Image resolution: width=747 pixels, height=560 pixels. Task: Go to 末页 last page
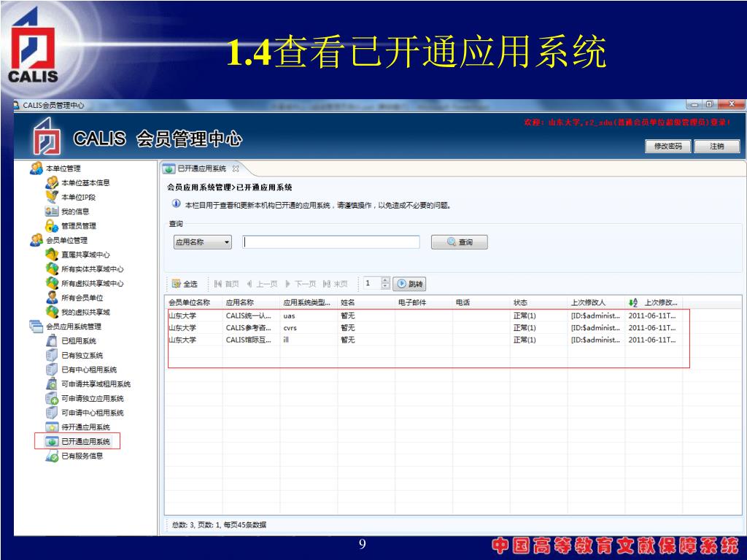[336, 284]
